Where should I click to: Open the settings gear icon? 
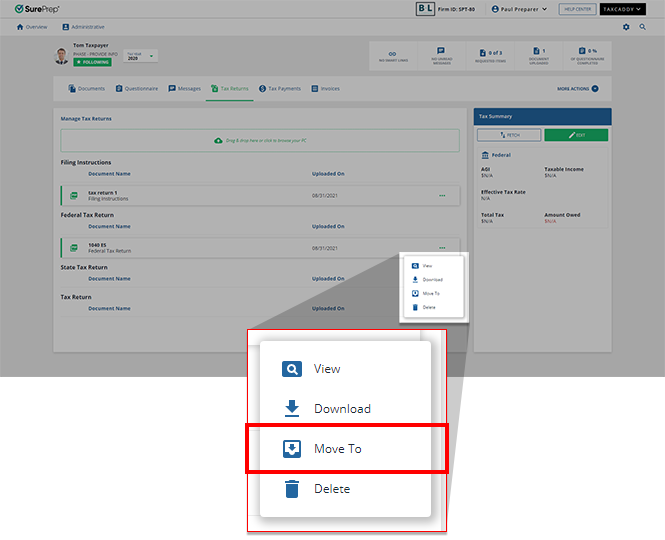(626, 27)
